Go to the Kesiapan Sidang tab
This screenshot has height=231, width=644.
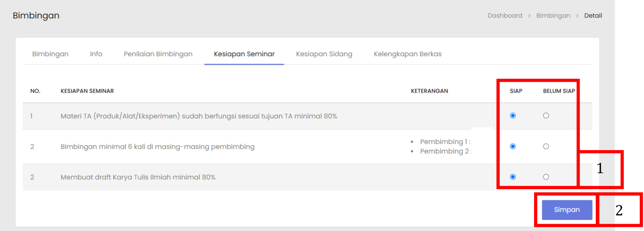click(324, 54)
